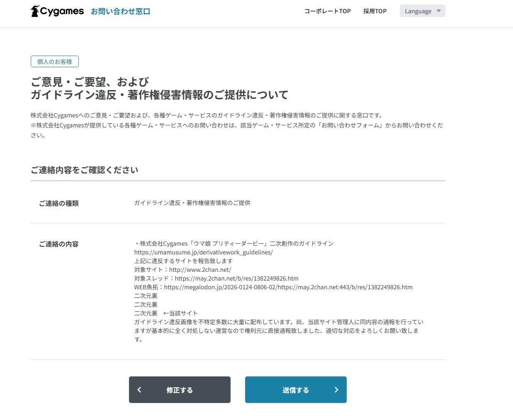Click the left chevron on 修正する button

(x=139, y=390)
